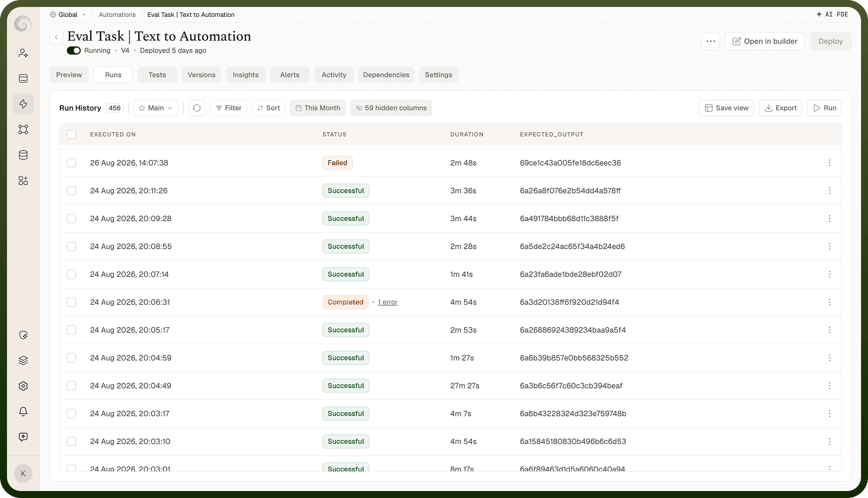Image resolution: width=868 pixels, height=498 pixels.
Task: Open the settings gear icon in sidebar
Action: tap(23, 386)
